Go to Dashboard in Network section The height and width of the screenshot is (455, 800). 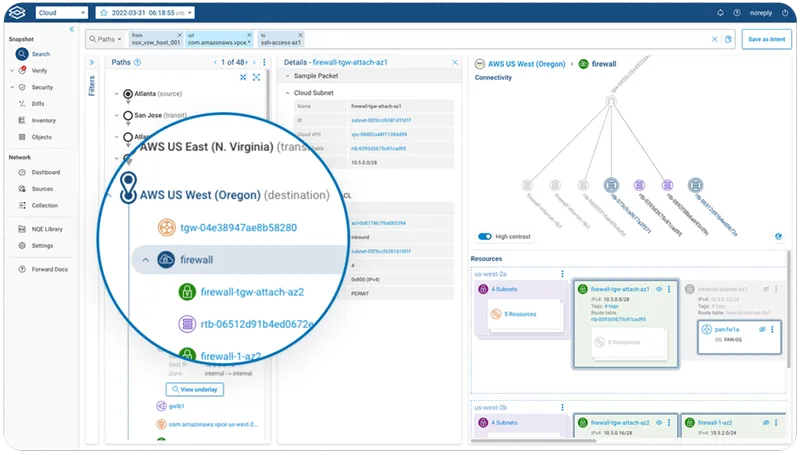(x=45, y=172)
